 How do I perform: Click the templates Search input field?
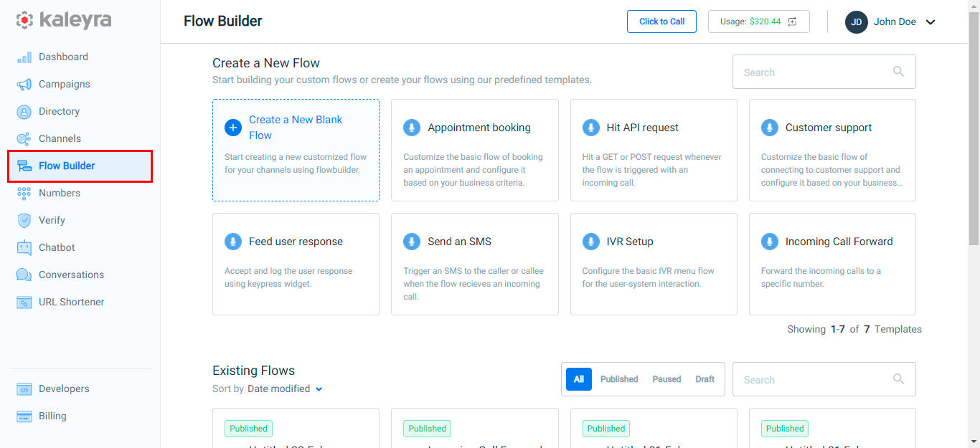coord(824,72)
